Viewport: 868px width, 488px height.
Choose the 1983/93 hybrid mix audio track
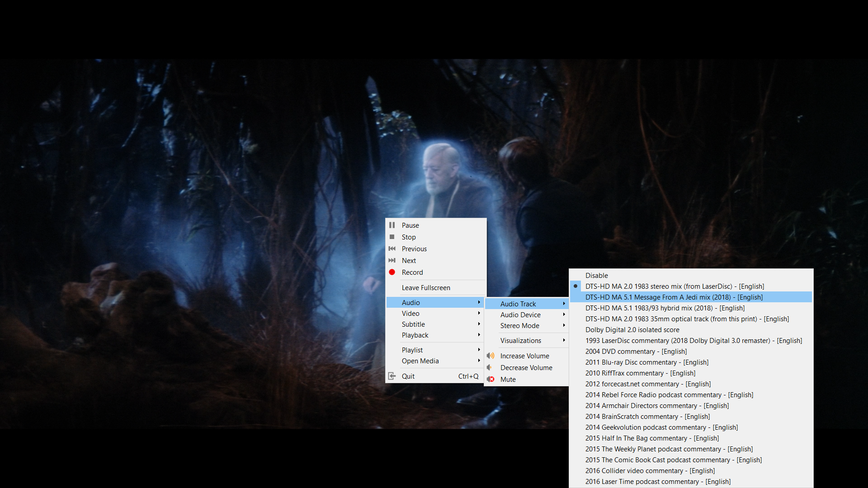691,308
